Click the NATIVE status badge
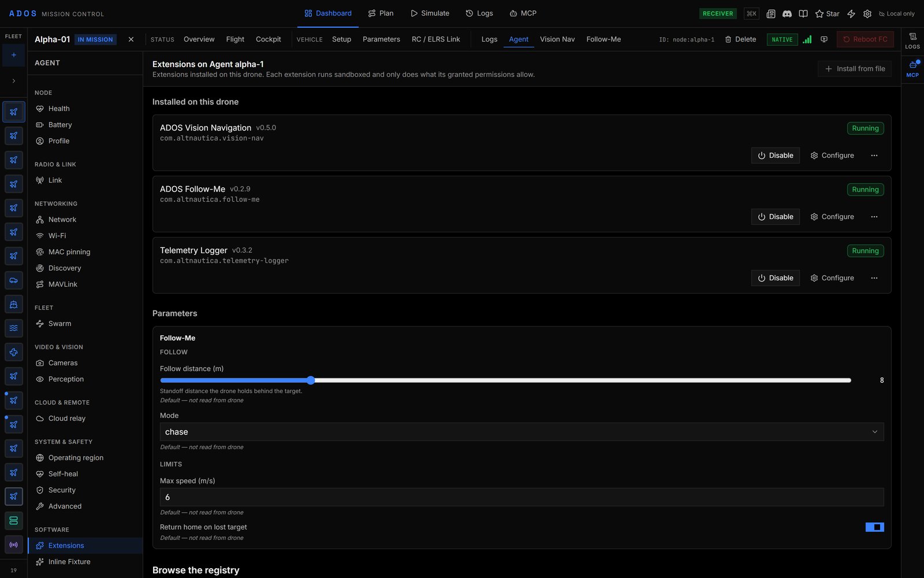This screenshot has width=924, height=578. tap(782, 39)
